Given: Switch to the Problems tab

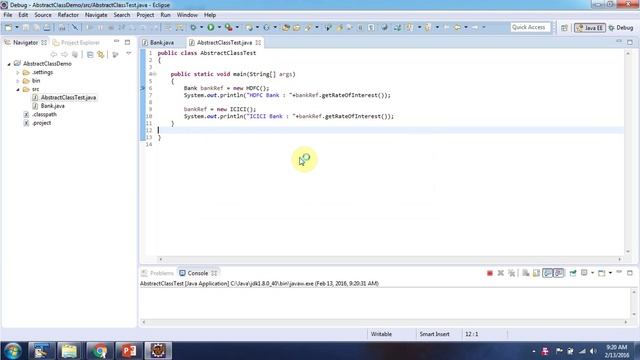Looking at the screenshot, I should point(158,273).
